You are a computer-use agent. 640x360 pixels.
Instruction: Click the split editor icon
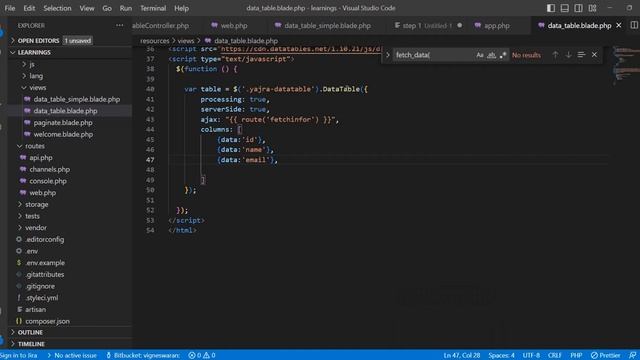[x=634, y=25]
